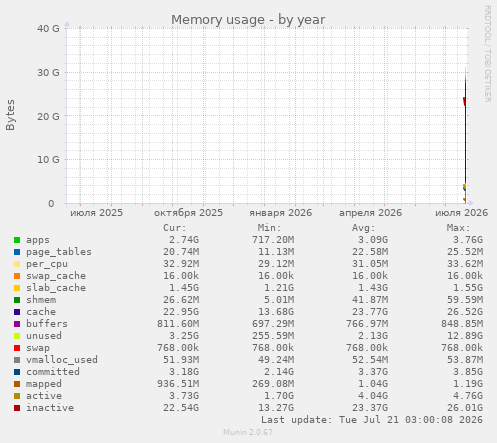Image resolution: width=497 pixels, height=443 pixels.
Task: Click the page_tables blue legend swatch
Action: click(17, 252)
